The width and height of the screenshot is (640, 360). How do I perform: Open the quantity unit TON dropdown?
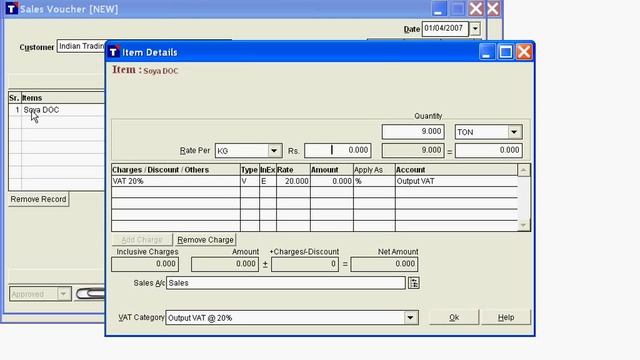(514, 132)
